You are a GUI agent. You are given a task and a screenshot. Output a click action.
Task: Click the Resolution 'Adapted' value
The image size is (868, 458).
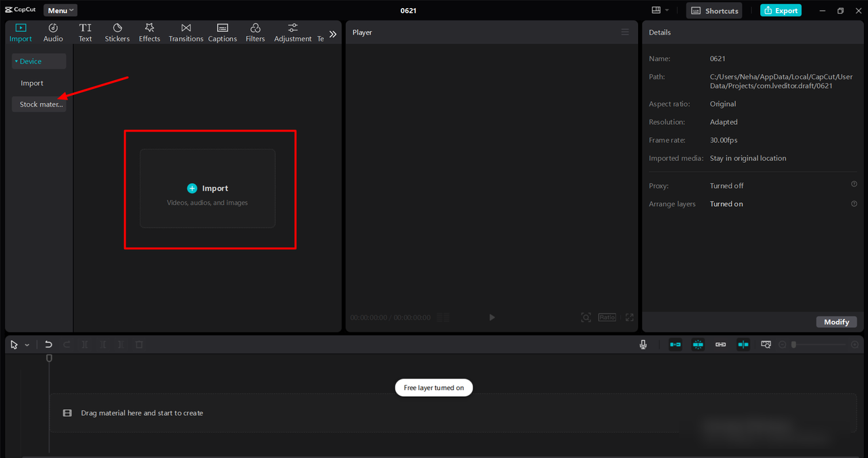[x=724, y=122]
